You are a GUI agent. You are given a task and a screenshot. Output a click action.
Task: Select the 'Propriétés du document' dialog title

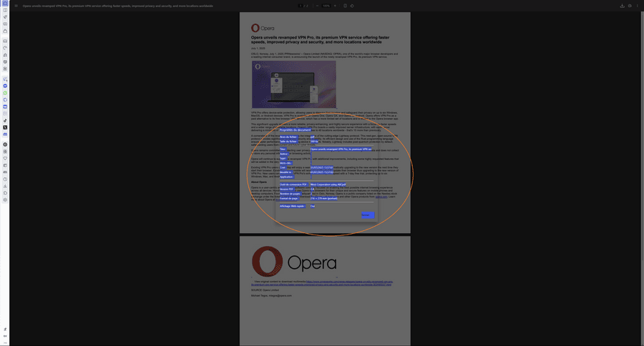[x=295, y=130]
